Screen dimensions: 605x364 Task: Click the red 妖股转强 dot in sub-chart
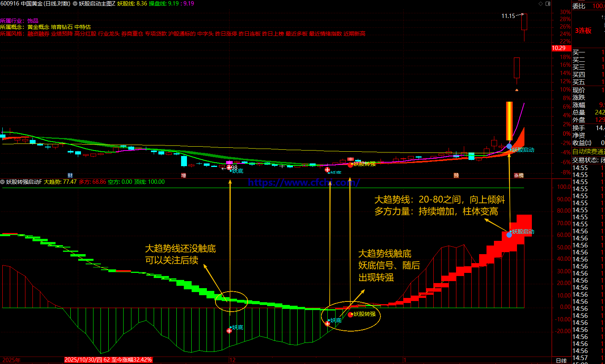(350, 314)
